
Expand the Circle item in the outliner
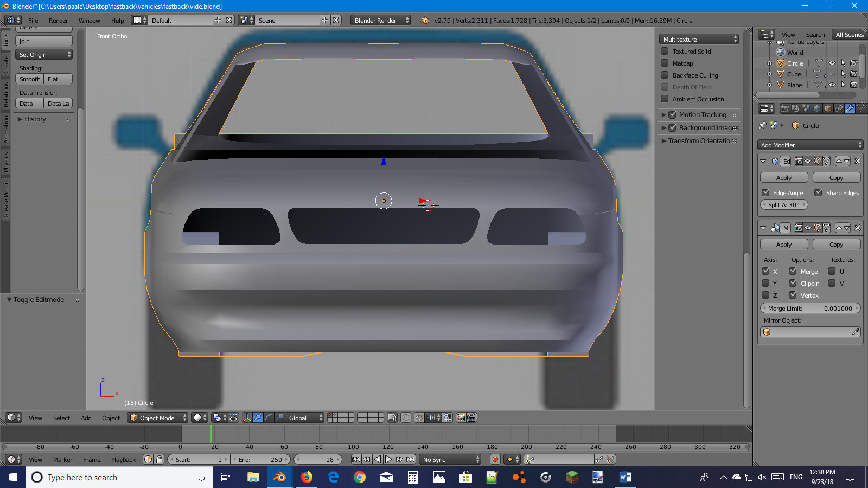tap(769, 63)
